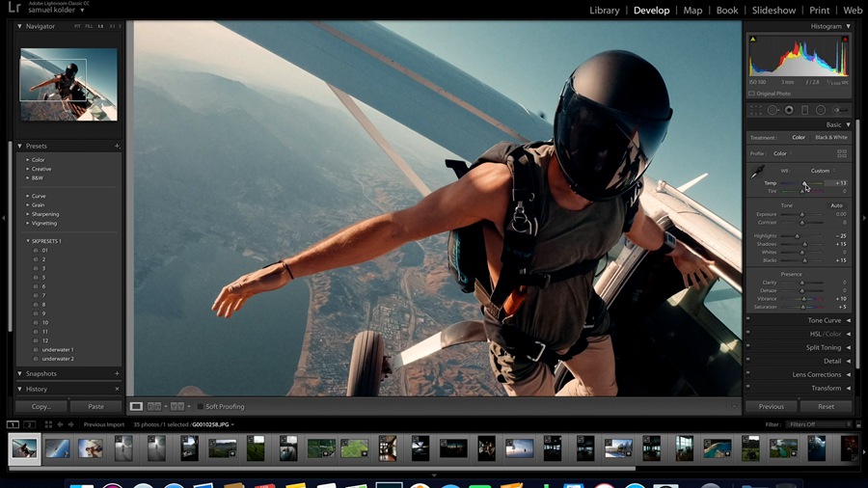Click the Vibrance slider handle
The width and height of the screenshot is (868, 488).
point(803,299)
